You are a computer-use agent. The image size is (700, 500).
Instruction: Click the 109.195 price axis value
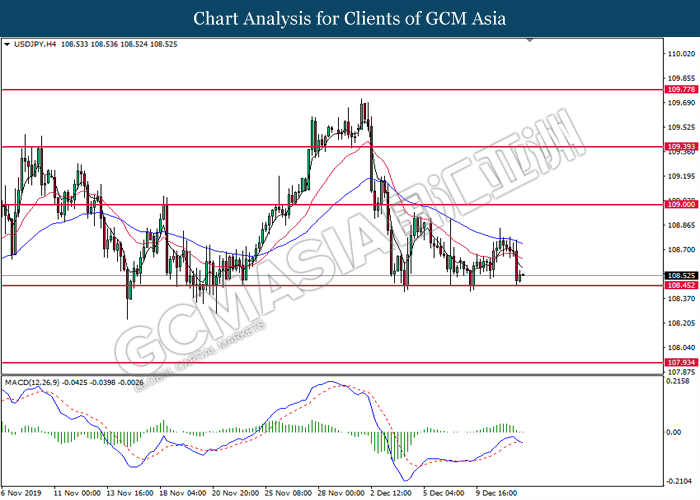click(x=682, y=176)
